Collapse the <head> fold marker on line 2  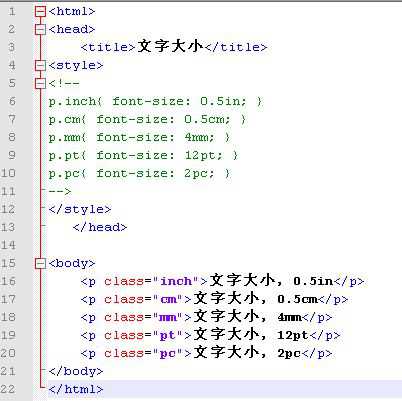[x=40, y=30]
